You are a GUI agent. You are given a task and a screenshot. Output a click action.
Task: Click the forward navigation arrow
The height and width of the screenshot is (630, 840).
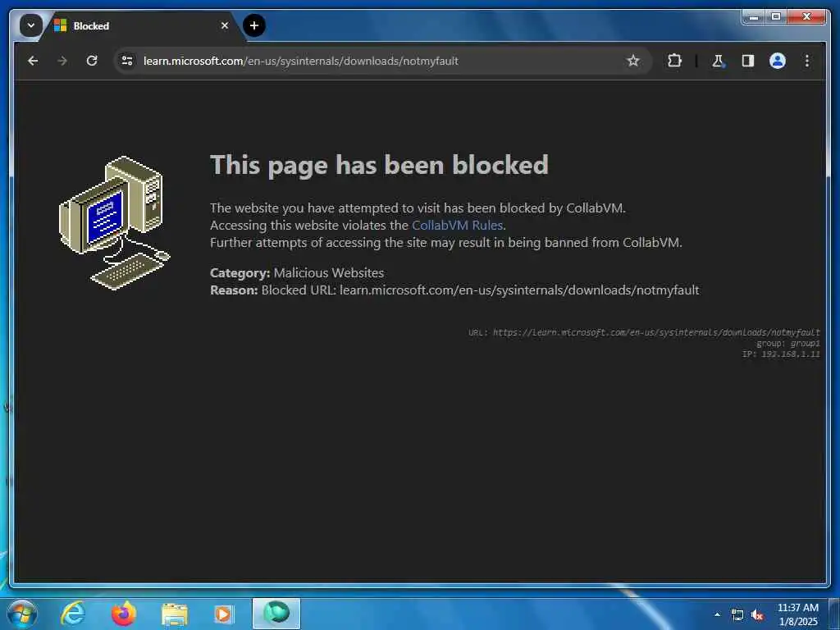click(x=62, y=61)
